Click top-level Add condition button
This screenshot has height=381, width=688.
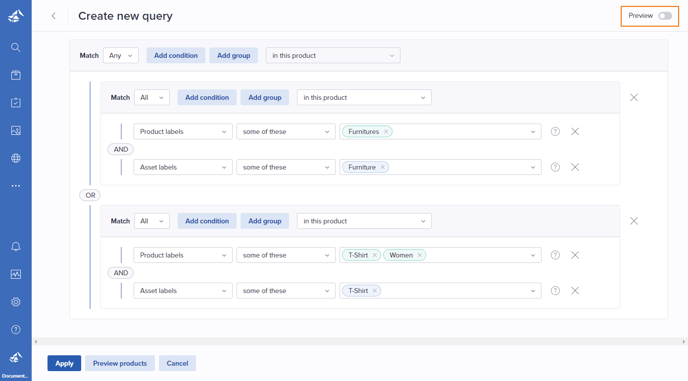tap(176, 55)
